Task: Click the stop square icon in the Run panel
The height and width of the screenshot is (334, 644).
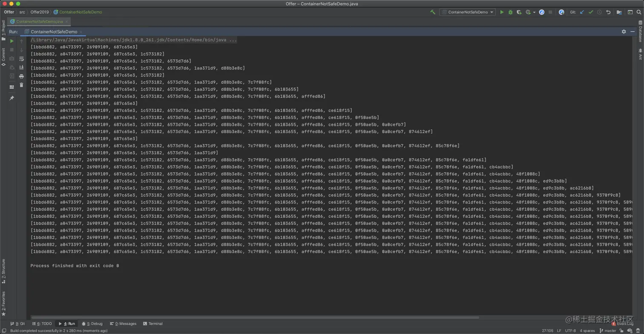Action: pos(11,50)
